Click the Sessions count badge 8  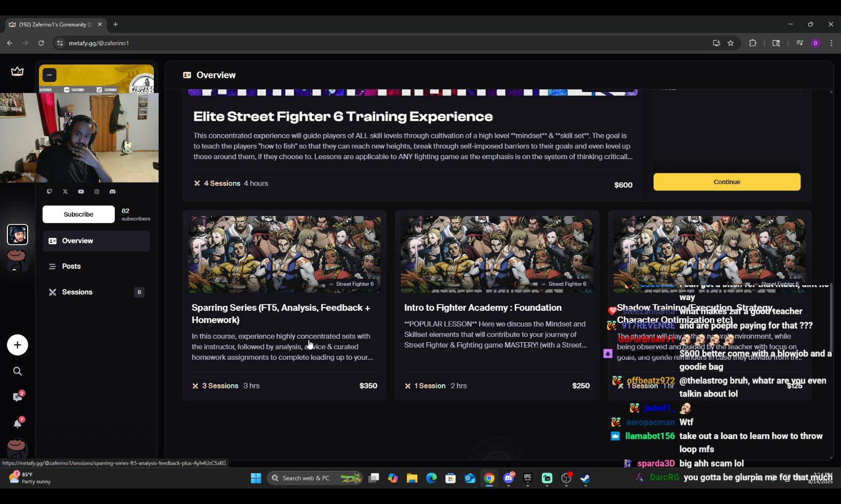[139, 292]
